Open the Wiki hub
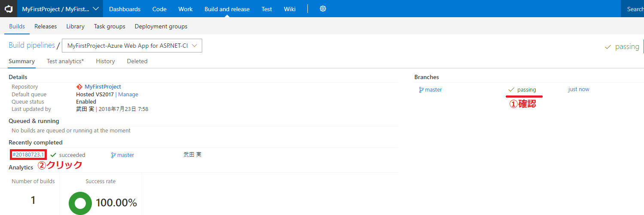Viewport: 644px width, 215px height. 290,9
